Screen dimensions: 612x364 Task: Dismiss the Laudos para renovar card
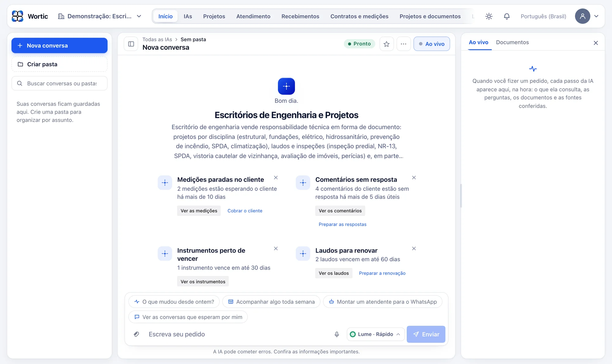tap(414, 249)
